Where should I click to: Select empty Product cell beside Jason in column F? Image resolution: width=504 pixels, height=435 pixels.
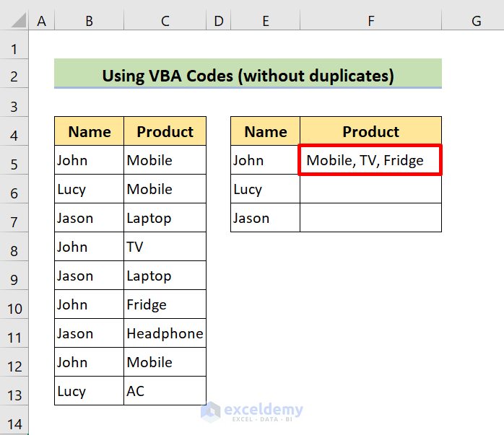tap(371, 218)
